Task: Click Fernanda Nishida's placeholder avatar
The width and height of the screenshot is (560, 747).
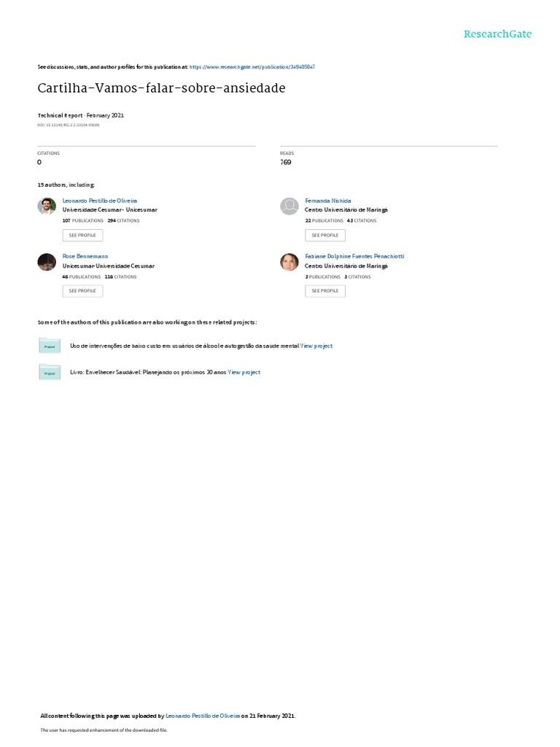Action: [x=289, y=206]
